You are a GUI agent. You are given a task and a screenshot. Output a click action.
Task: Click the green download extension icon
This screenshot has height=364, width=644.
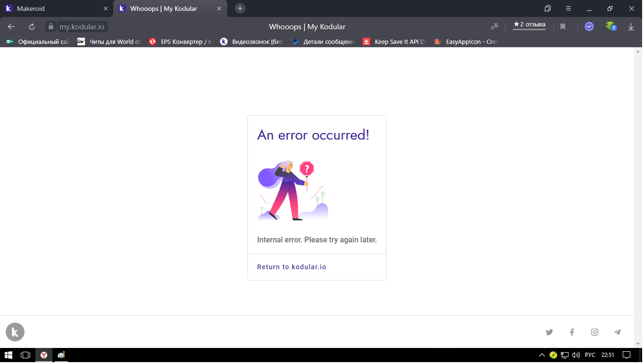(x=611, y=27)
